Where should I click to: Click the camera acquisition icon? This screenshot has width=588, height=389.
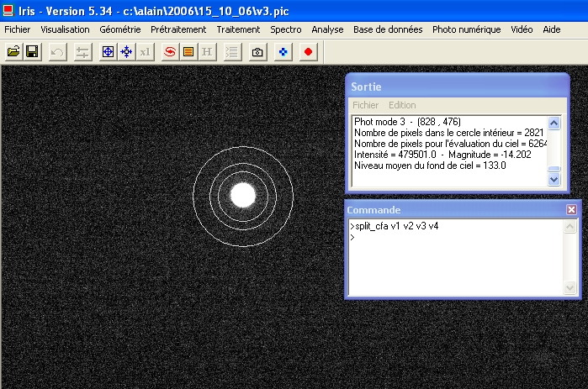coord(257,51)
